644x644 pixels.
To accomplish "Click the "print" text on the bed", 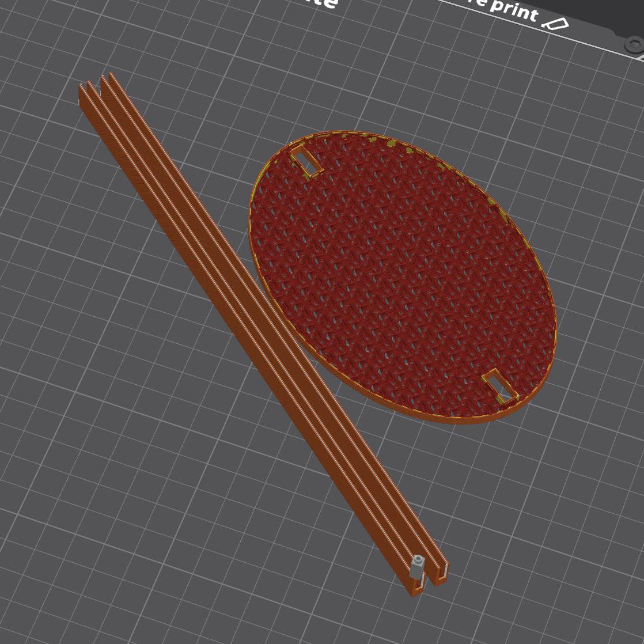I will coord(514,11).
